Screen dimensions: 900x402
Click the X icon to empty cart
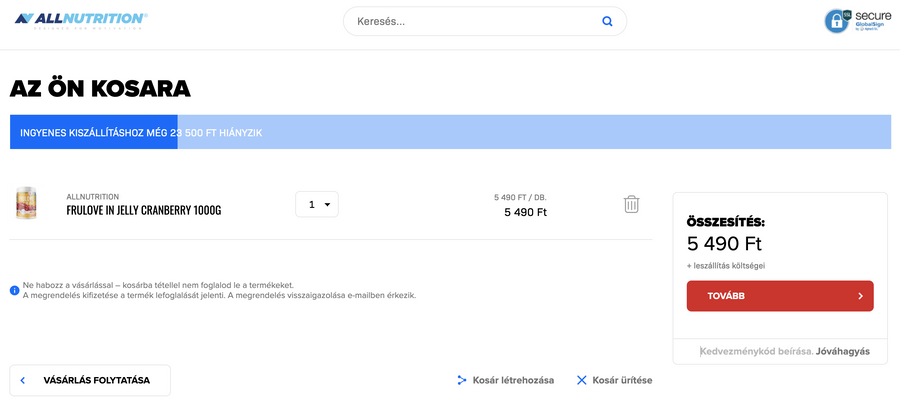tap(581, 380)
